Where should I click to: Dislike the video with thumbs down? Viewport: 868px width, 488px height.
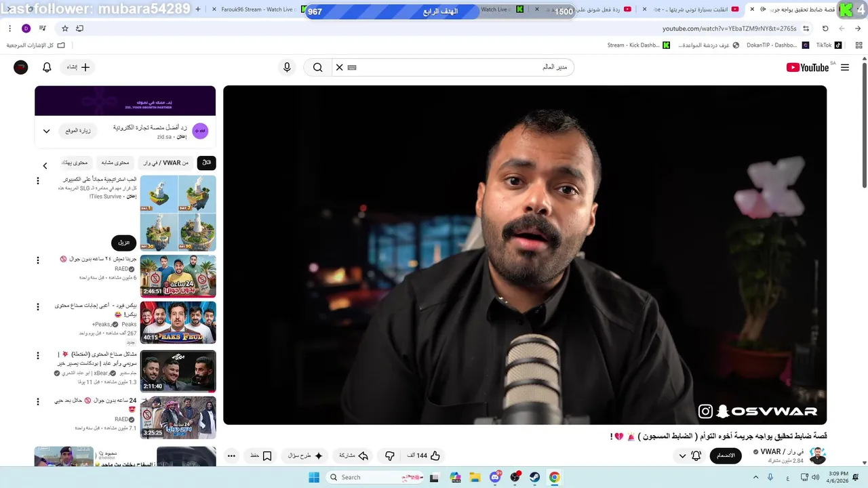coord(389,456)
